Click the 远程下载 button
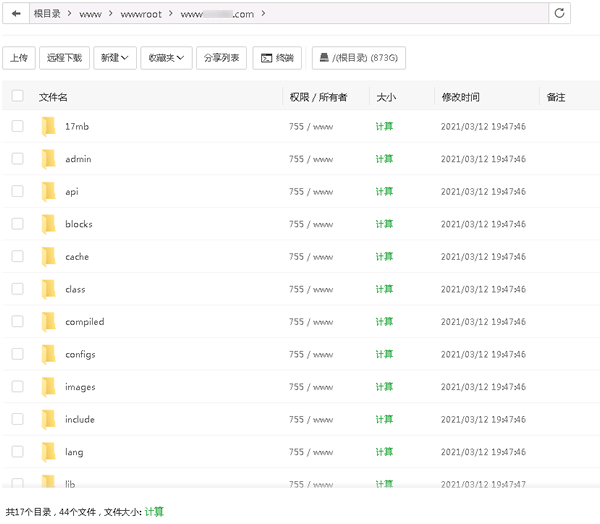The image size is (600, 524). click(x=64, y=58)
